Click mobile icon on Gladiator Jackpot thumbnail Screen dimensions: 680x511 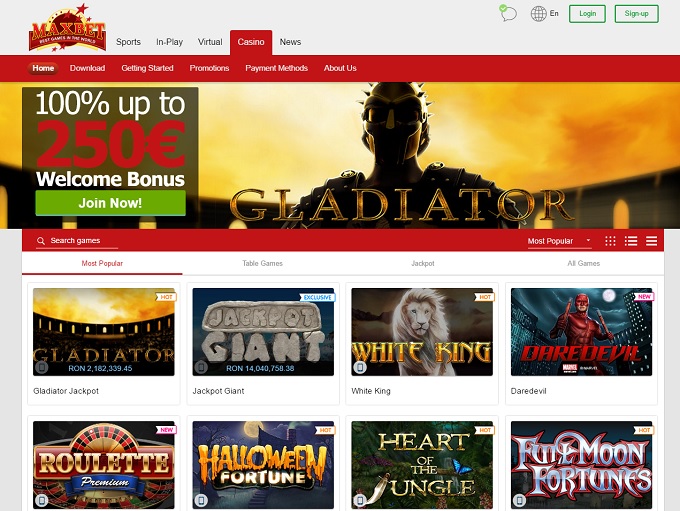(42, 367)
